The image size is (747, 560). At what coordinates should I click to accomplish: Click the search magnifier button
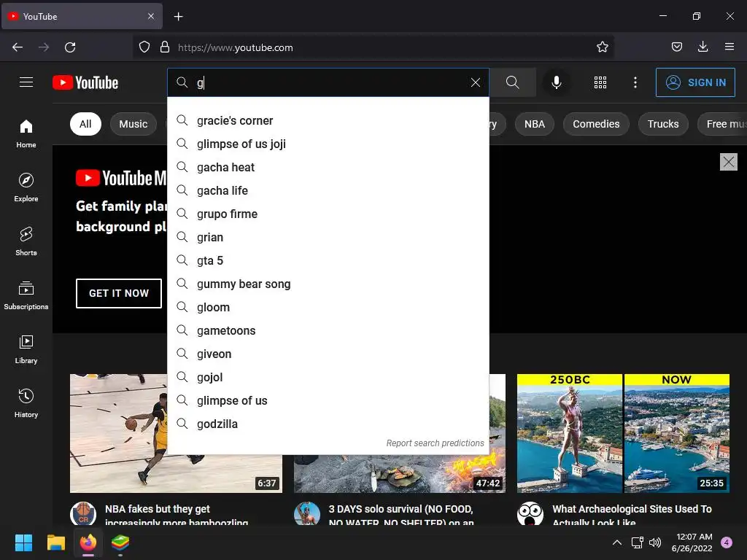pos(513,82)
